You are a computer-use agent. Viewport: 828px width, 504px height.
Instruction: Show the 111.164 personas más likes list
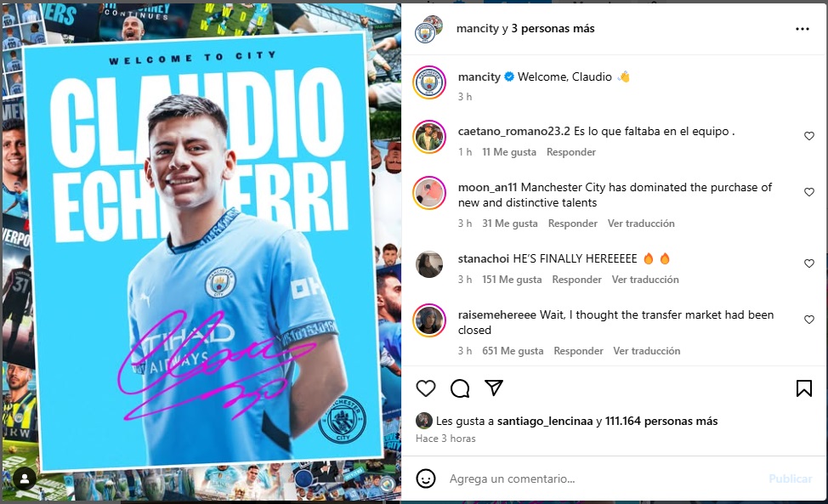point(661,422)
